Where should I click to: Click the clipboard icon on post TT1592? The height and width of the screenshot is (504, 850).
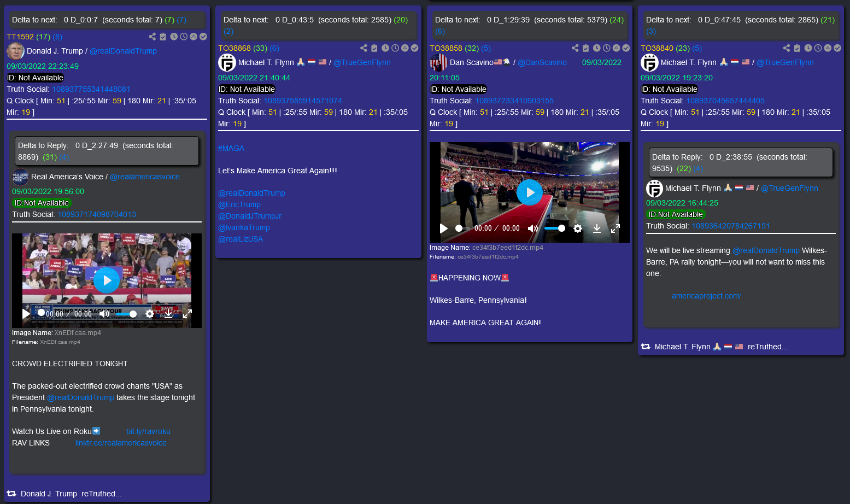coord(162,37)
